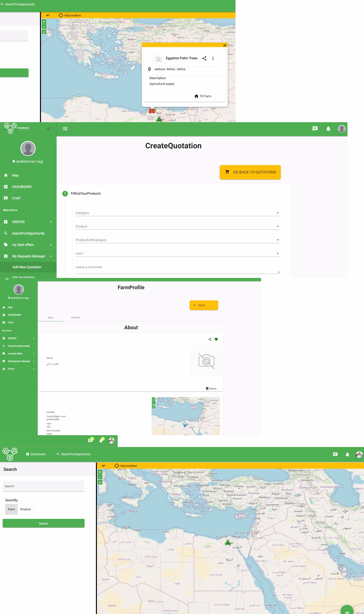Open Add New Quotation menu item
Image resolution: width=364 pixels, height=614 pixels.
click(27, 267)
